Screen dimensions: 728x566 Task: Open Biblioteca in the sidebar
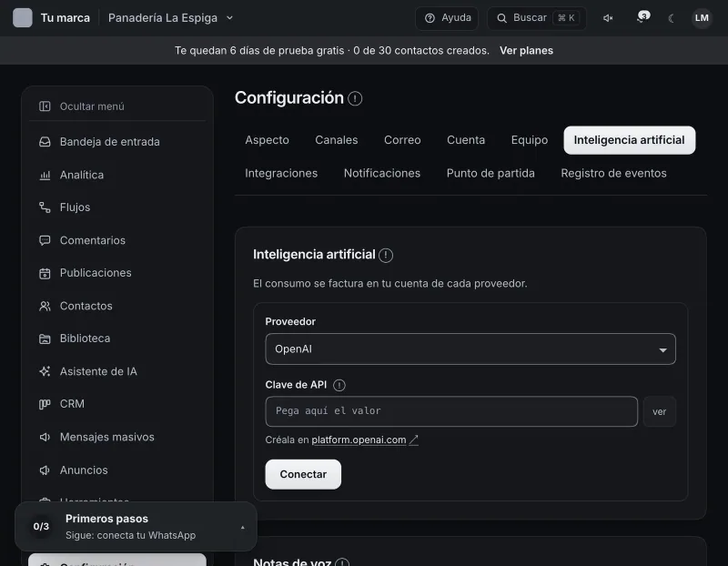pos(85,339)
